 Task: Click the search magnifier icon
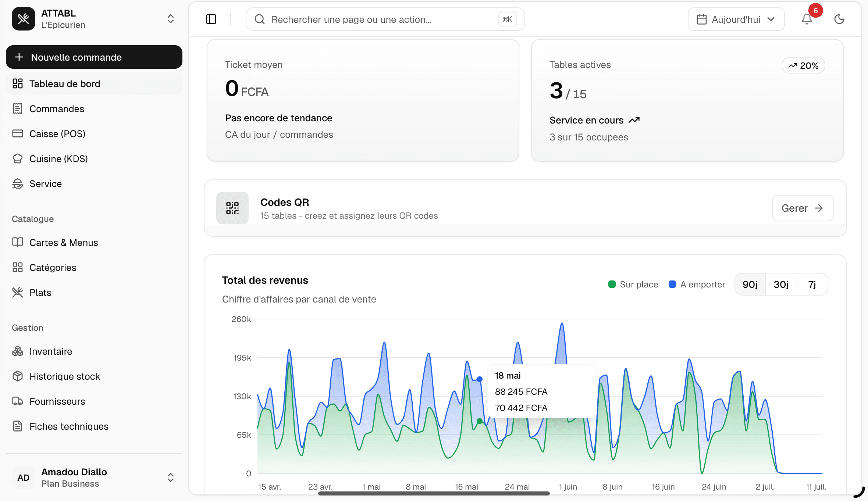[260, 19]
